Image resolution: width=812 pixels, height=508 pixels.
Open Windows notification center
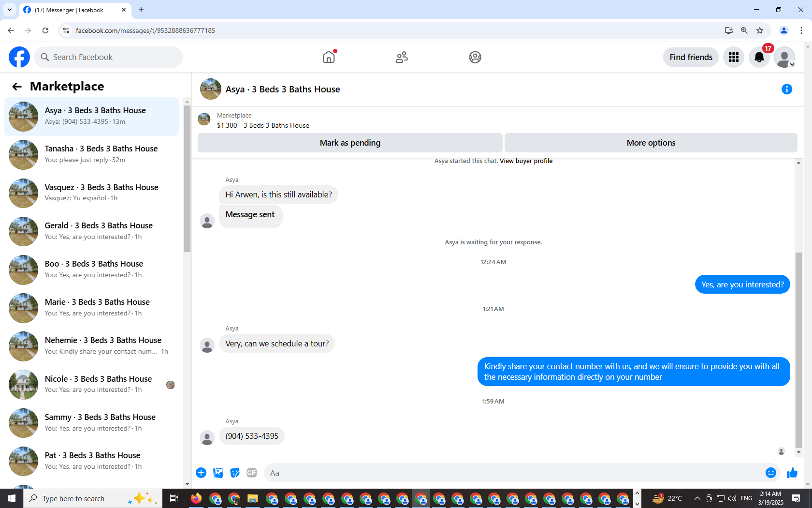coord(796,498)
